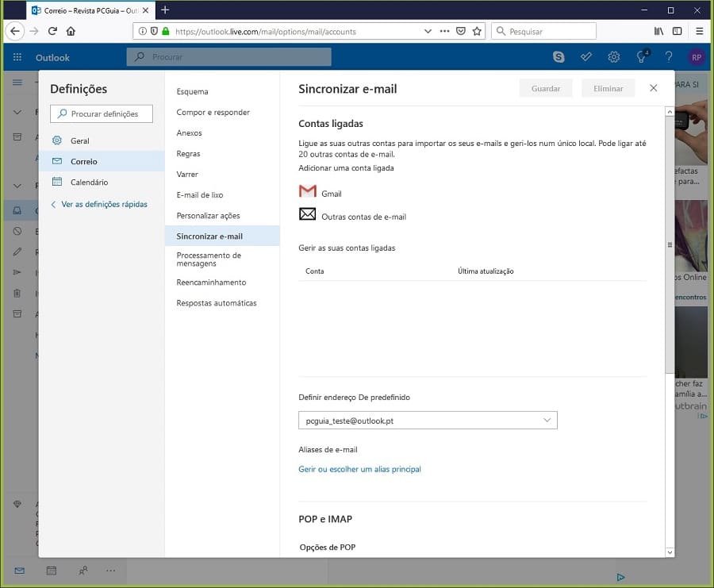714x588 pixels.
Task: Open the help question mark icon
Action: (x=669, y=57)
